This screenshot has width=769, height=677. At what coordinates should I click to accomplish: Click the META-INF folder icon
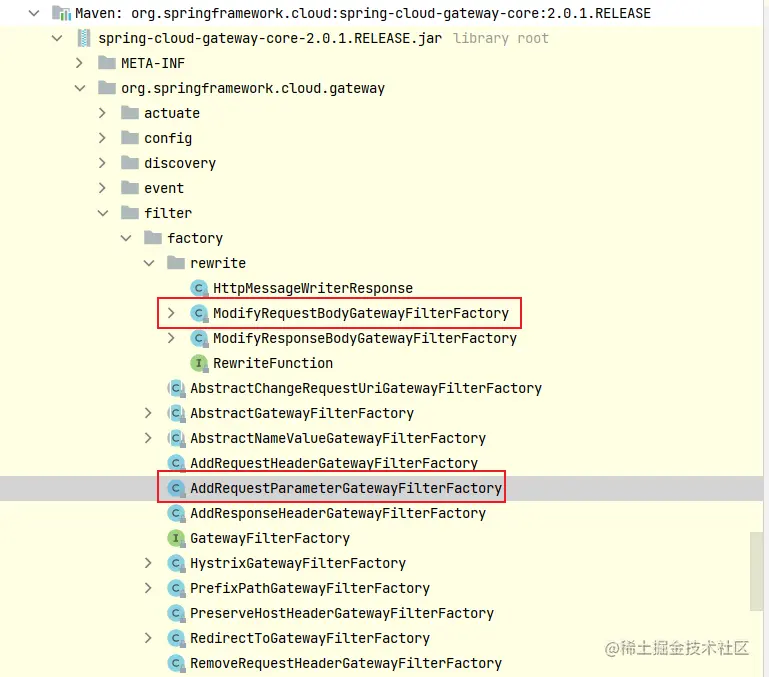coord(107,63)
